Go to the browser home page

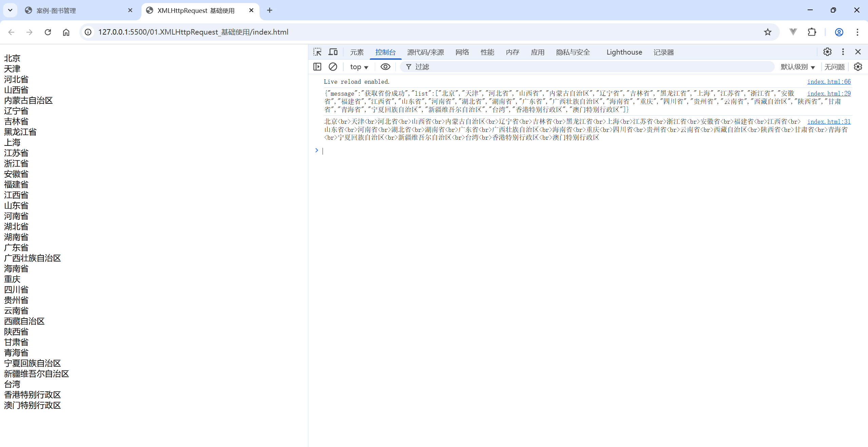[66, 32]
